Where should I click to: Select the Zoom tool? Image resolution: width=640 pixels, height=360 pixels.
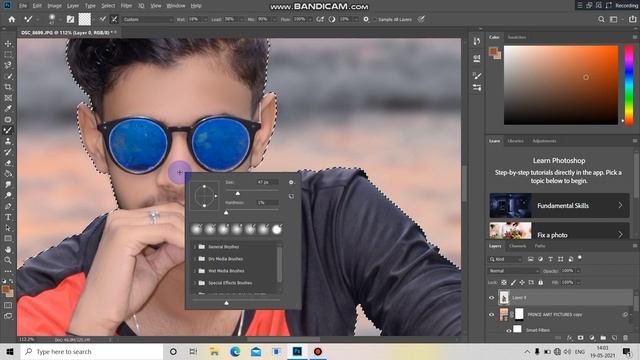coord(8,260)
